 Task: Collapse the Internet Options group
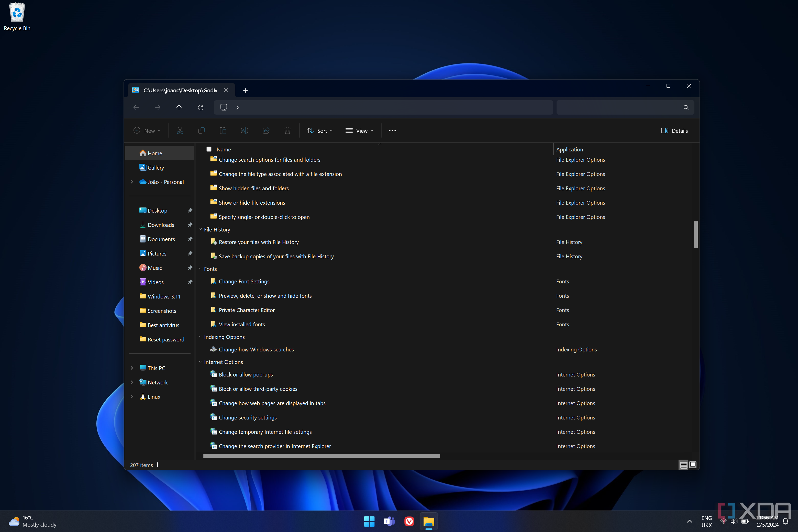[200, 362]
